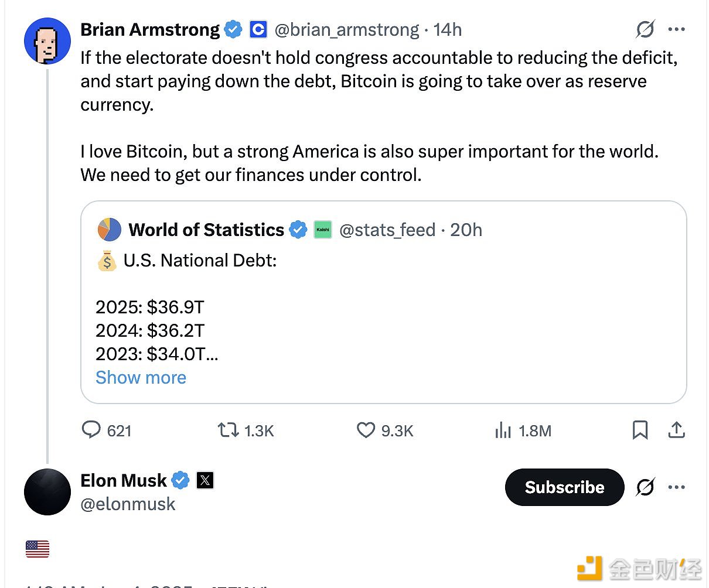Expand quoted tweet with Show more

pos(141,378)
